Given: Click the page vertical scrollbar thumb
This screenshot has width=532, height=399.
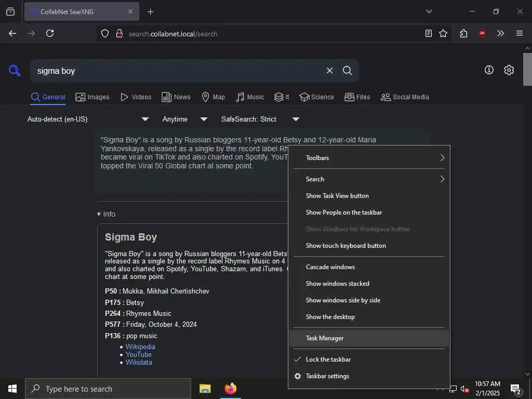Looking at the screenshot, I should tap(527, 69).
